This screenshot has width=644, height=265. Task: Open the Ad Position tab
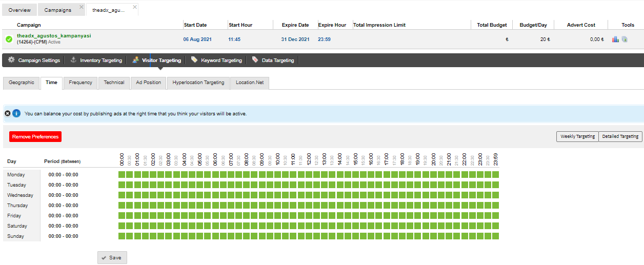coord(149,83)
